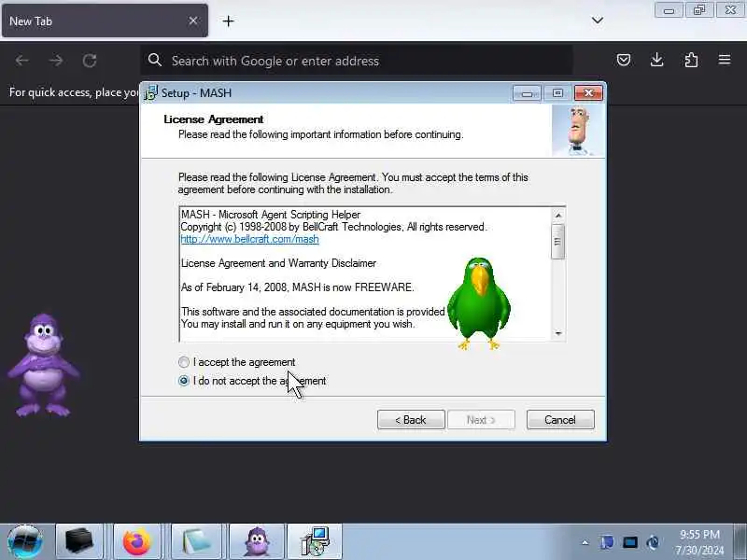The width and height of the screenshot is (747, 560).
Task: Open Firefox from the taskbar
Action: tap(136, 541)
